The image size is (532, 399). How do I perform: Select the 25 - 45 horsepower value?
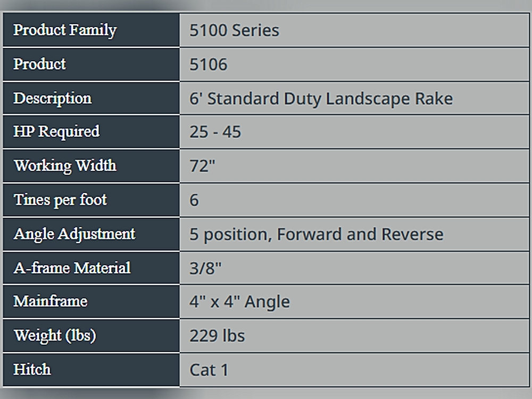(x=215, y=132)
